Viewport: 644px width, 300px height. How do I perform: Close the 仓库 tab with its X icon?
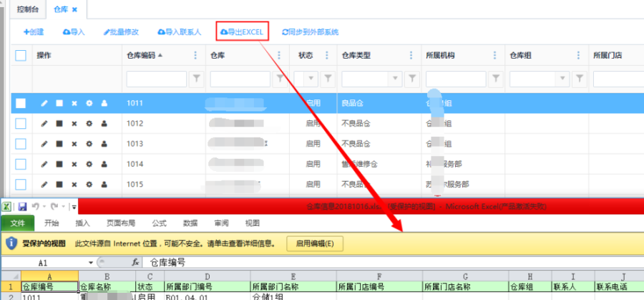pos(74,10)
